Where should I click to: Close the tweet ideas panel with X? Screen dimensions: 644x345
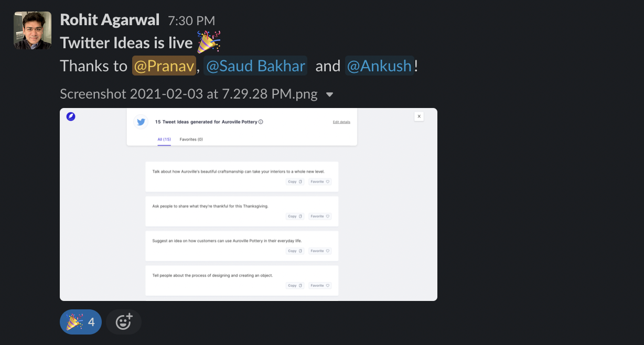coord(419,116)
